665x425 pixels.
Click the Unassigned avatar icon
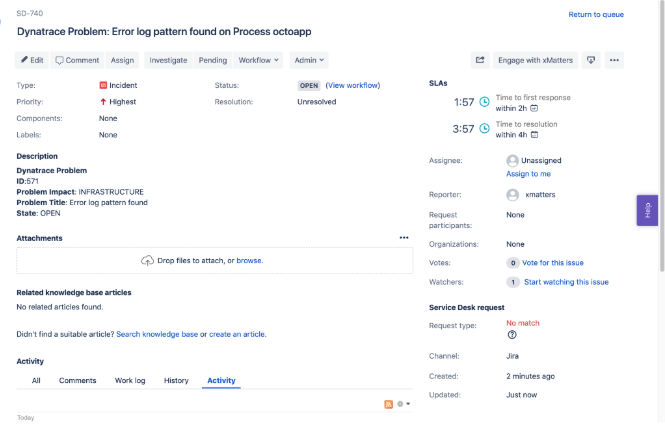coord(512,161)
